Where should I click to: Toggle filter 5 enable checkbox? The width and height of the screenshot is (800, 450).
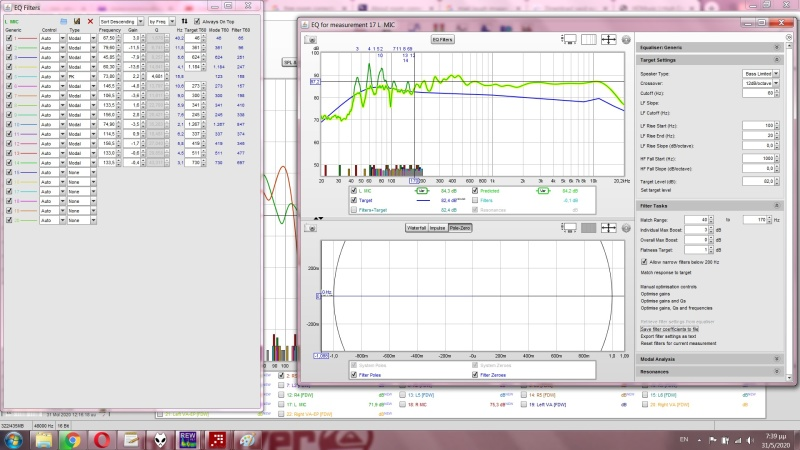pos(9,77)
